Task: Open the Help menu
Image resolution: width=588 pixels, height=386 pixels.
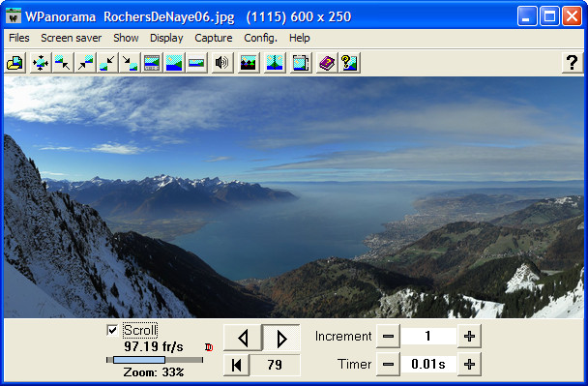Action: [x=299, y=38]
